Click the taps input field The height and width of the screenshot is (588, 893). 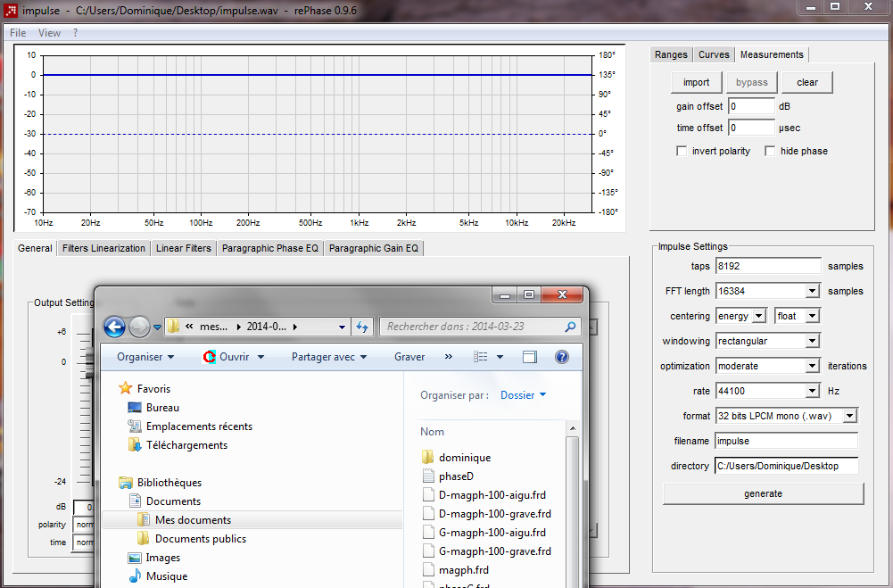tap(768, 266)
